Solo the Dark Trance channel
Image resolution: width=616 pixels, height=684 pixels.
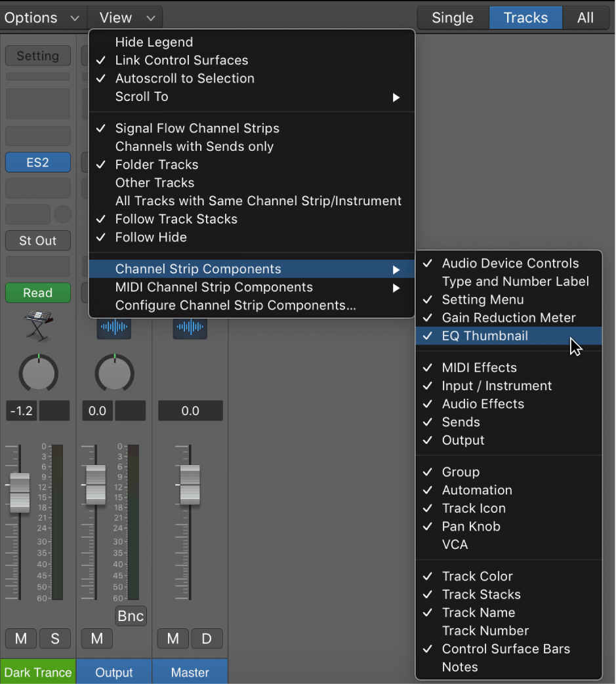point(55,638)
